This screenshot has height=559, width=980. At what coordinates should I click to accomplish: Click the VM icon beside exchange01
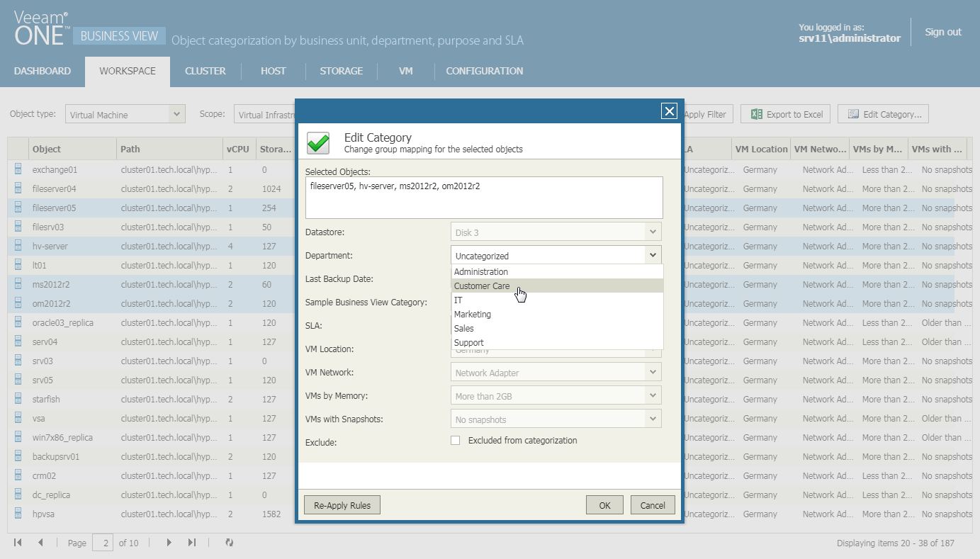tap(18, 170)
